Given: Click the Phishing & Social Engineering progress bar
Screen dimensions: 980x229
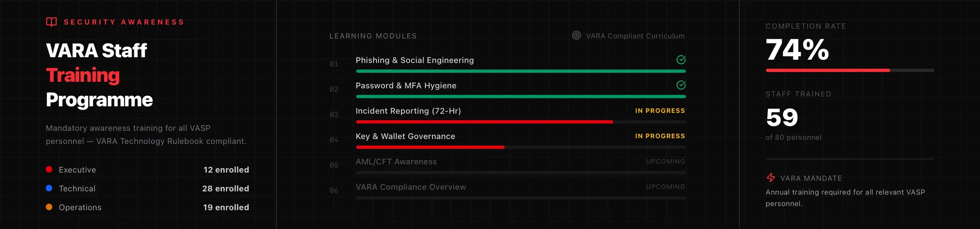Looking at the screenshot, I should pyautogui.click(x=521, y=71).
